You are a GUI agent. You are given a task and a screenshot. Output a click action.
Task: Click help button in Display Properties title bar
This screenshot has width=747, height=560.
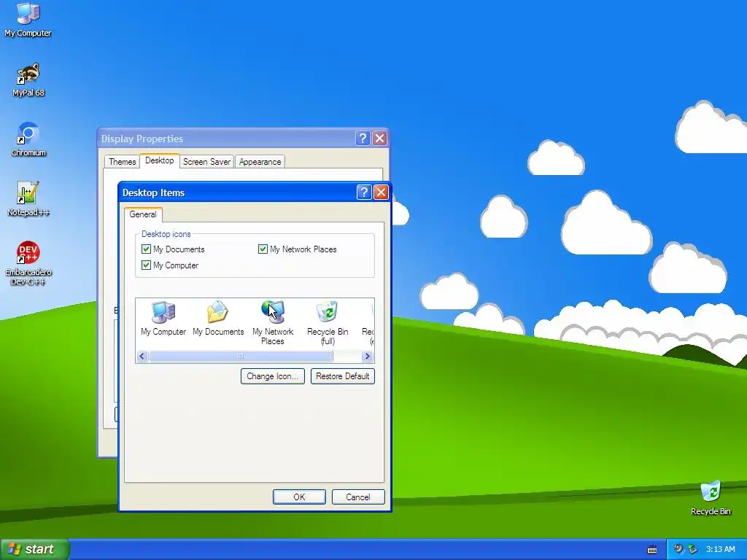pyautogui.click(x=362, y=139)
